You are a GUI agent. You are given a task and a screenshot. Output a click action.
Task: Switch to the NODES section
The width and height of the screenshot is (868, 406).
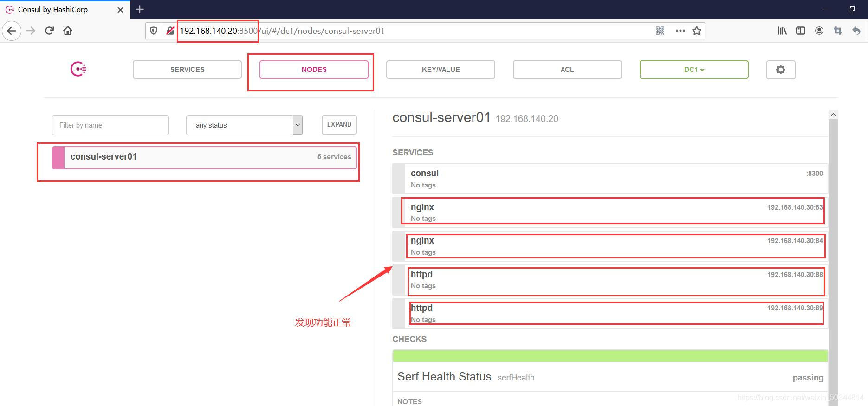[x=314, y=70]
